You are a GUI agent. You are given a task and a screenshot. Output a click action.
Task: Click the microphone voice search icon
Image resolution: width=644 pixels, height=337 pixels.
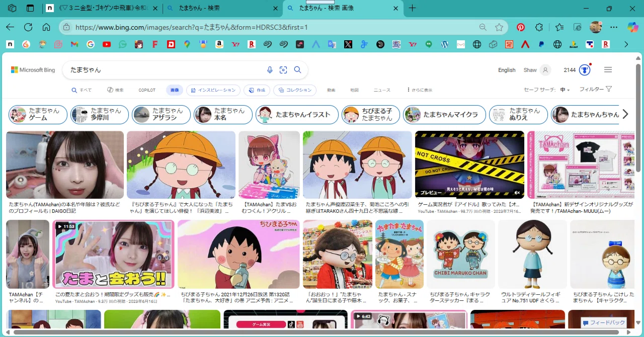pyautogui.click(x=270, y=70)
